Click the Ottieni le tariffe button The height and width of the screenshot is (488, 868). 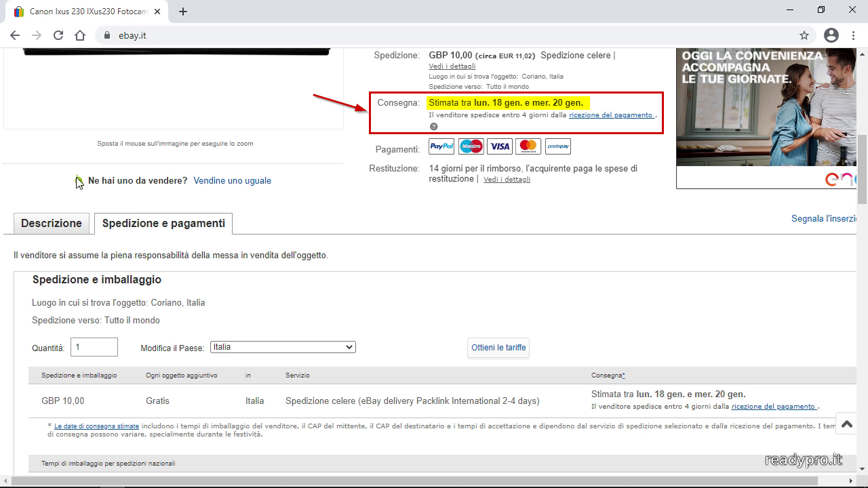pos(498,348)
